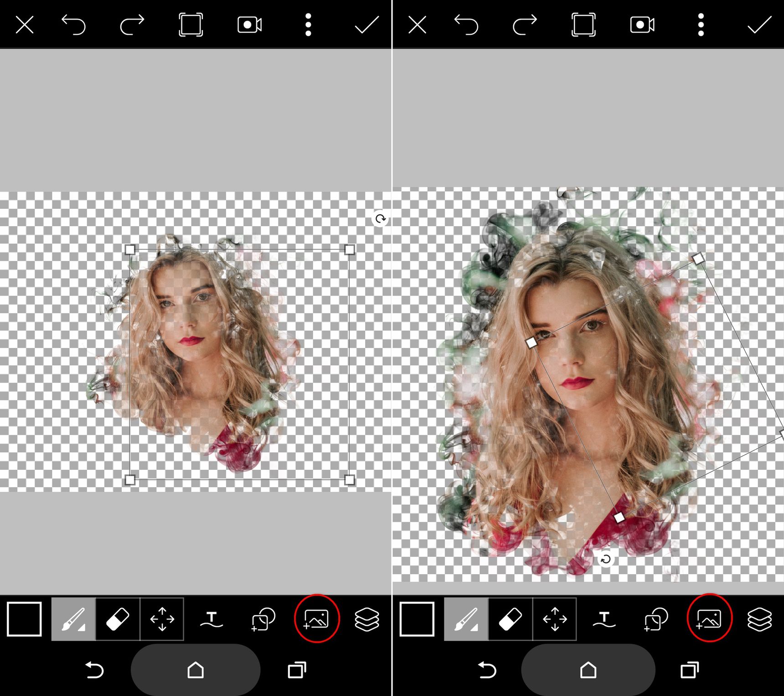
Task: Toggle video recording in right top bar
Action: tap(642, 25)
